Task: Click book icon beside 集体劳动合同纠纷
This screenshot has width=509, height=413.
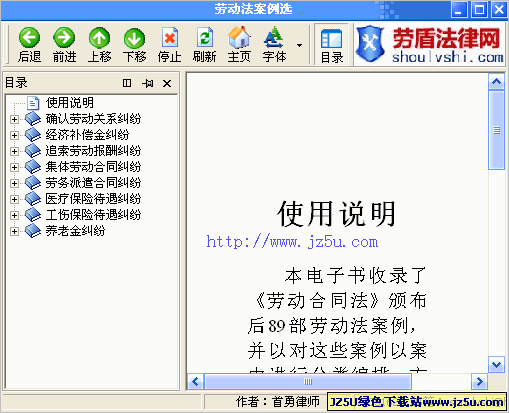Action: coord(33,167)
